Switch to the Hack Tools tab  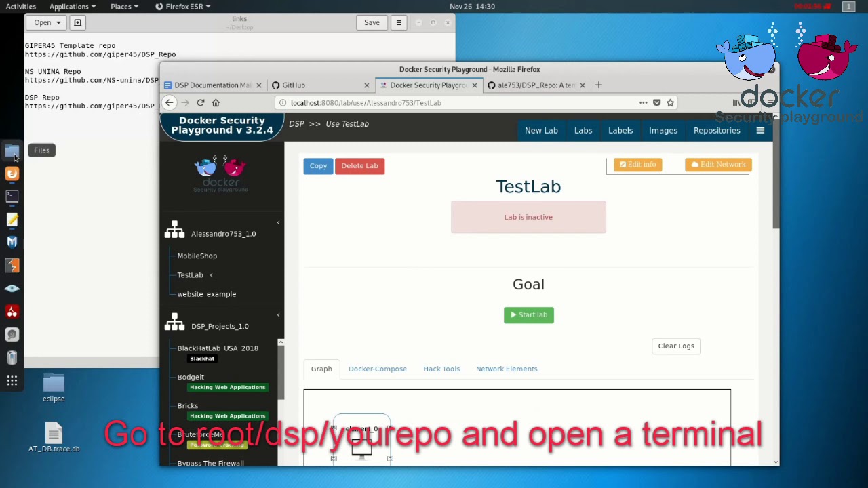(441, 369)
